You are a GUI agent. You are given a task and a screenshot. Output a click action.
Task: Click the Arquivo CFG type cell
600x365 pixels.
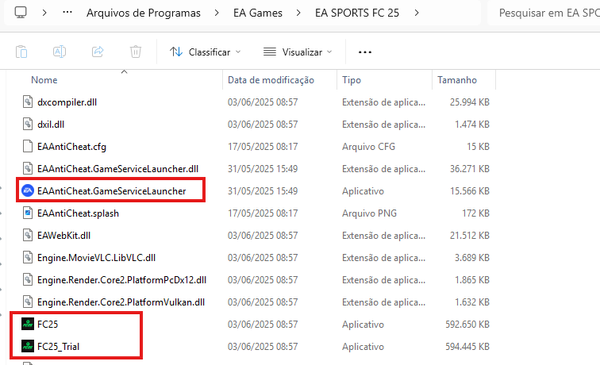click(368, 147)
